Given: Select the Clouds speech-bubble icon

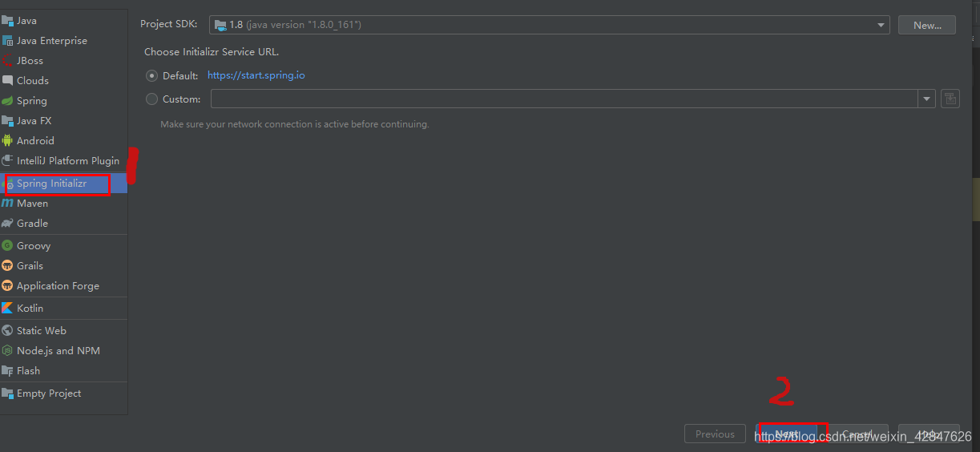Looking at the screenshot, I should pyautogui.click(x=7, y=81).
